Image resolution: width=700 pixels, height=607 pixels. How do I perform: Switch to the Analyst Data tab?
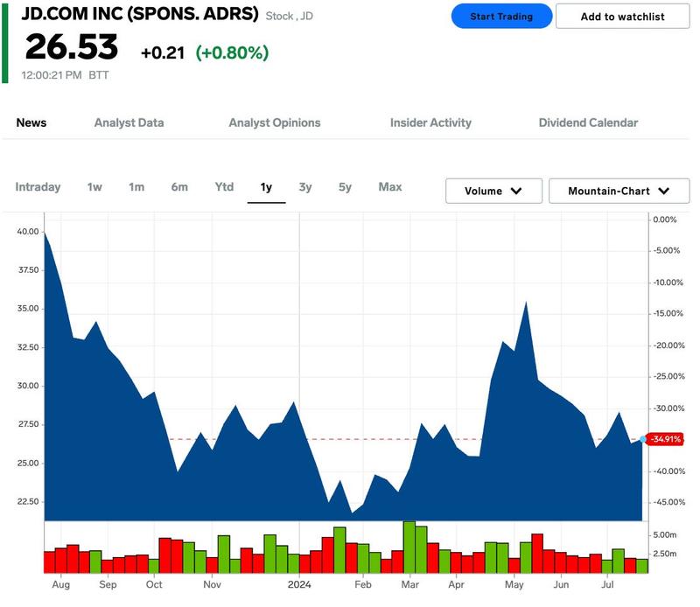click(129, 122)
